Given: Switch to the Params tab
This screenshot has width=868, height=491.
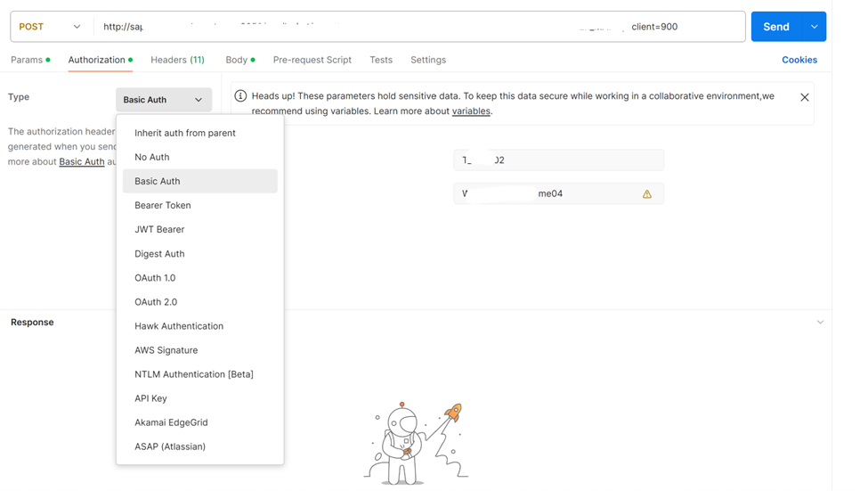Looking at the screenshot, I should (x=30, y=60).
